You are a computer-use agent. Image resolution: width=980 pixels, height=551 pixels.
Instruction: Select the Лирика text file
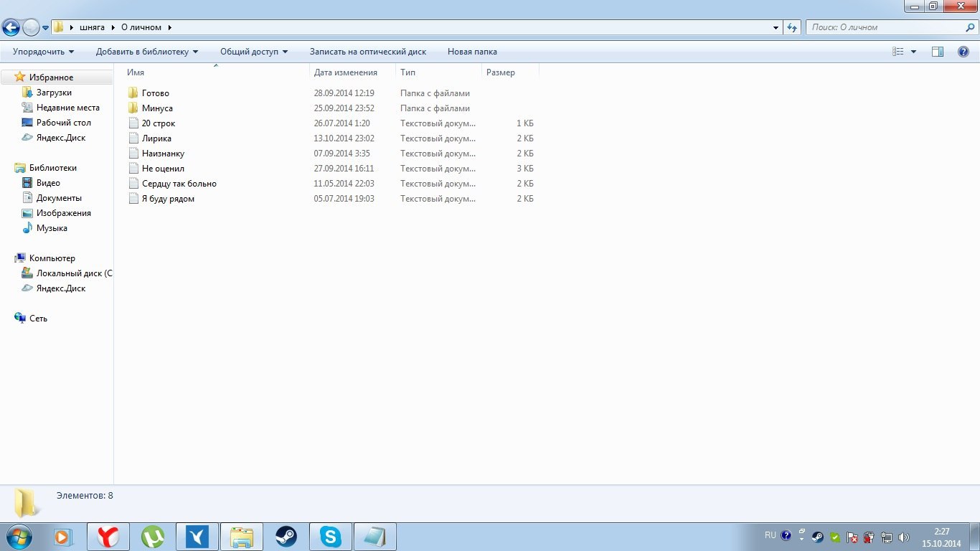pos(156,138)
